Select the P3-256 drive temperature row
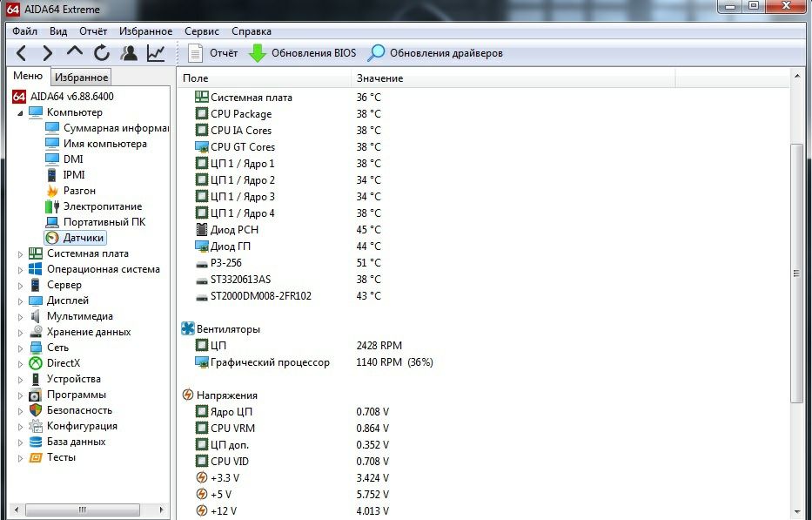The width and height of the screenshot is (812, 520). 484,263
